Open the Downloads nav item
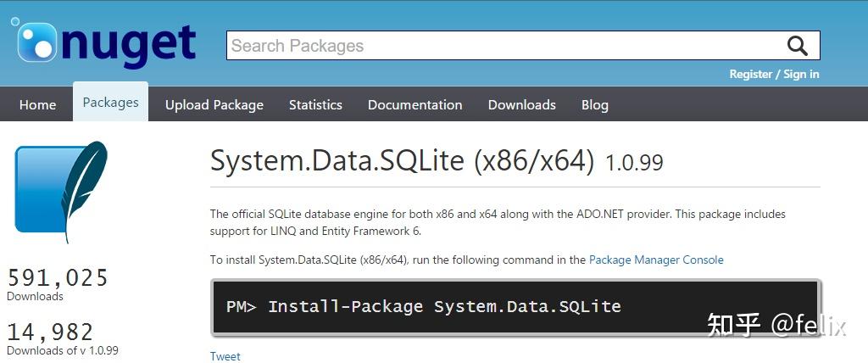868x363 pixels. click(521, 105)
